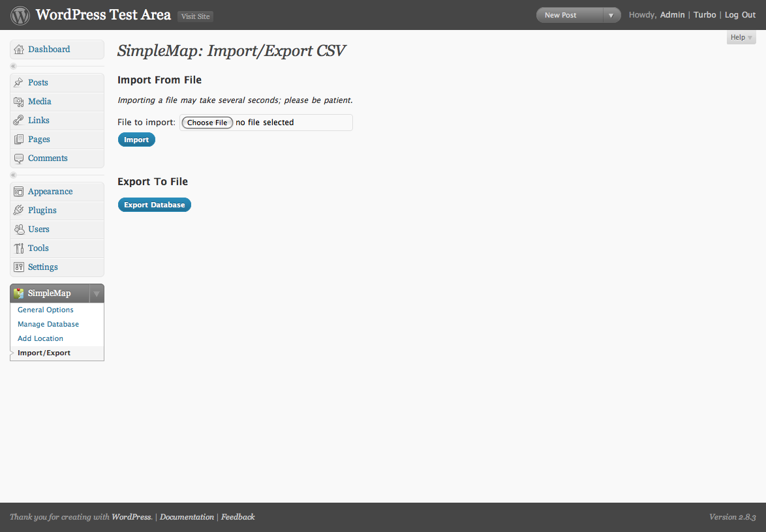Click the Comments bubble icon

(18, 158)
